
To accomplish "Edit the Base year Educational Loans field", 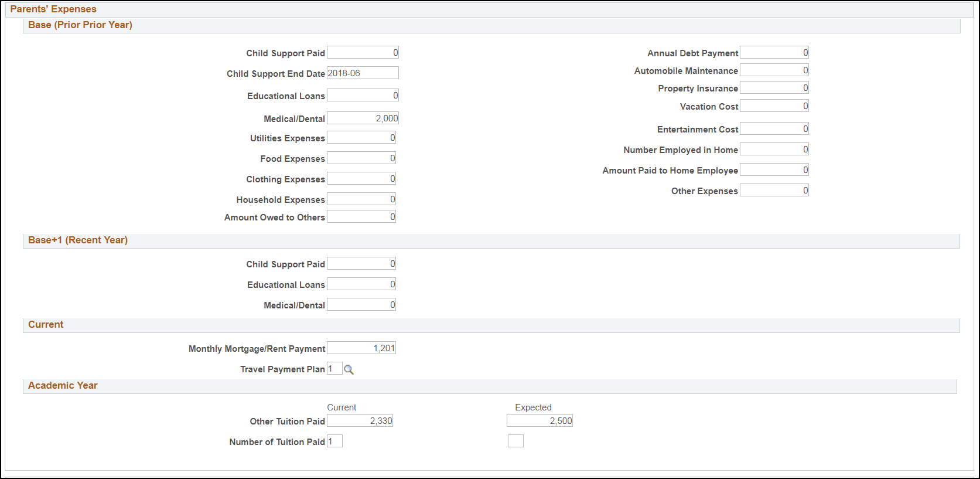I will (x=363, y=96).
